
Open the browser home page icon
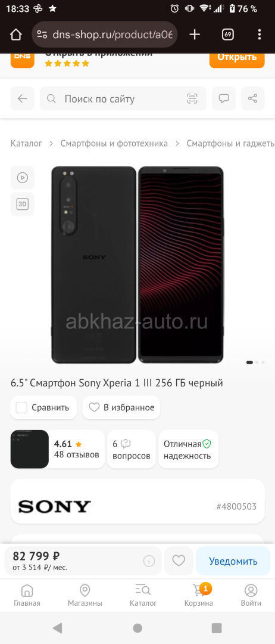(x=15, y=35)
